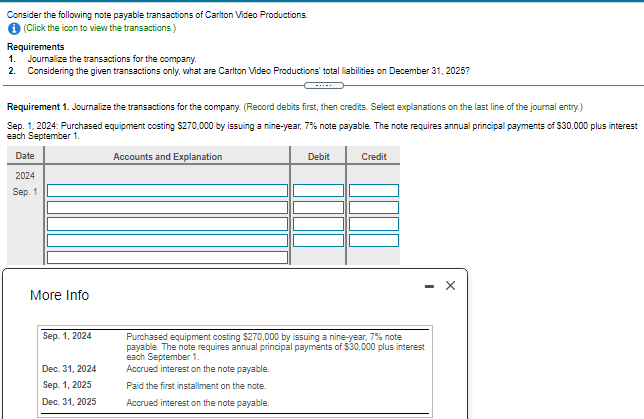Click third row Credit amount field
Image resolution: width=644 pixels, height=419 pixels.
(374, 224)
